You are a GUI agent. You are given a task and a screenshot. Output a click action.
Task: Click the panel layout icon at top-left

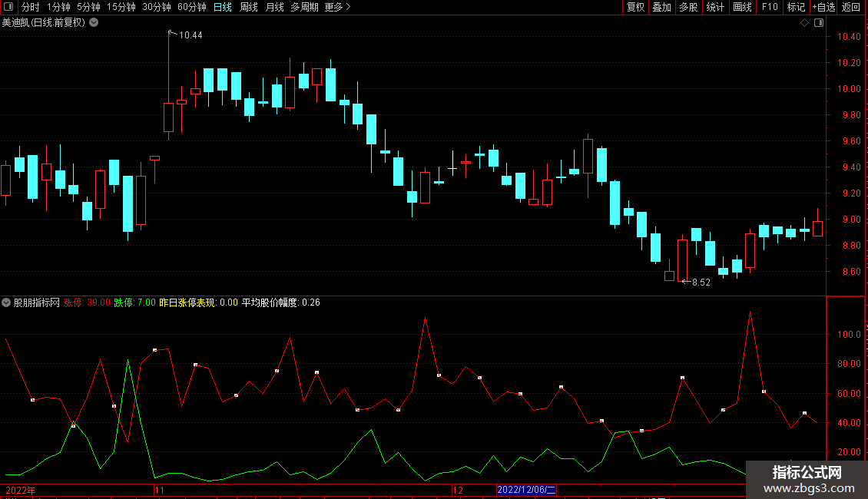coord(8,7)
